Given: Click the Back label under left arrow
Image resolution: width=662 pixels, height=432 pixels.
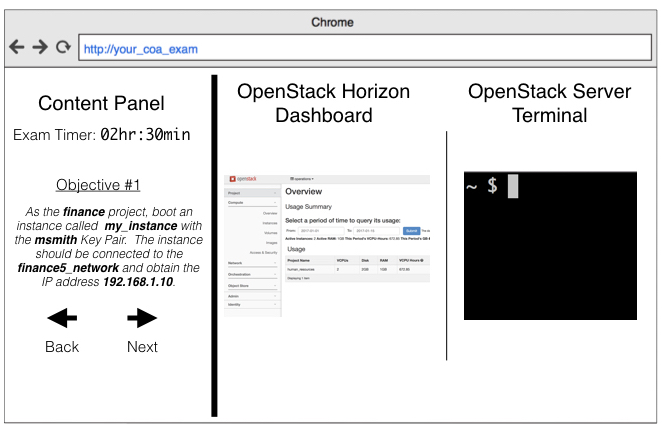Looking at the screenshot, I should tap(62, 347).
